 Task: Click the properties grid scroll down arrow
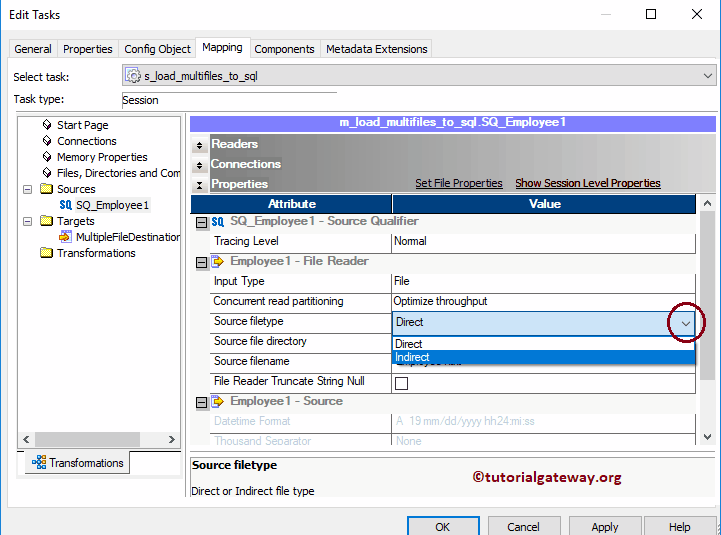(x=707, y=437)
